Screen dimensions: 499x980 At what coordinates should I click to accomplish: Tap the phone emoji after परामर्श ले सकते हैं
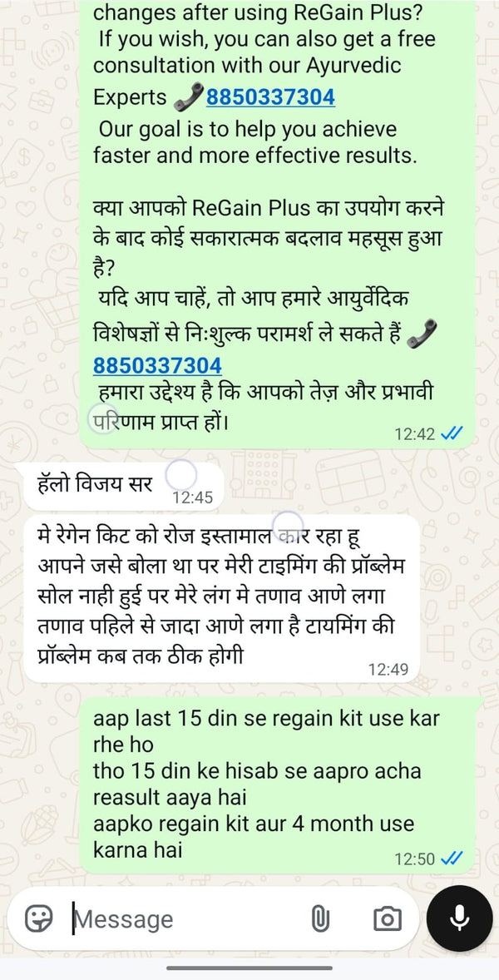(422, 335)
